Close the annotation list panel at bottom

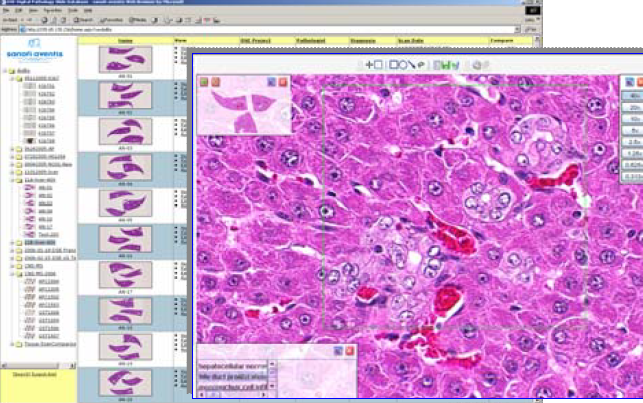coord(351,351)
